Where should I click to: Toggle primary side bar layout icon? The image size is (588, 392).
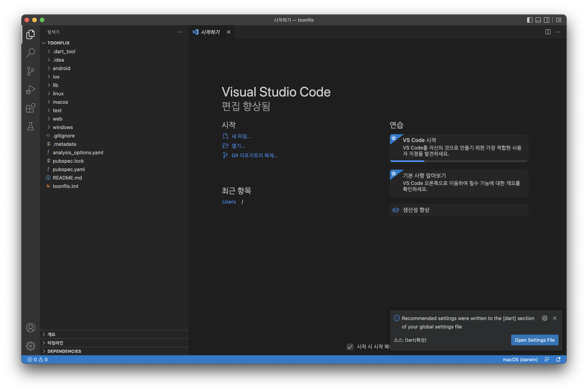coord(529,20)
